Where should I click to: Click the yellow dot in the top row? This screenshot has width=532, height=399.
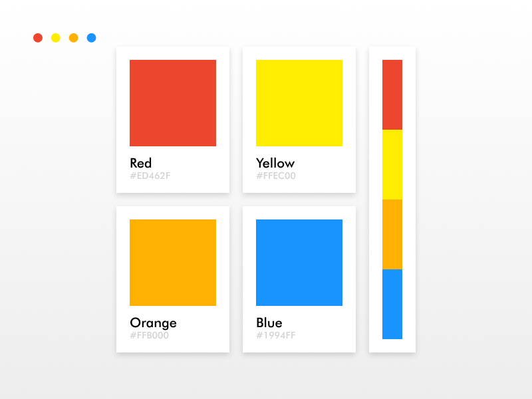[56, 38]
